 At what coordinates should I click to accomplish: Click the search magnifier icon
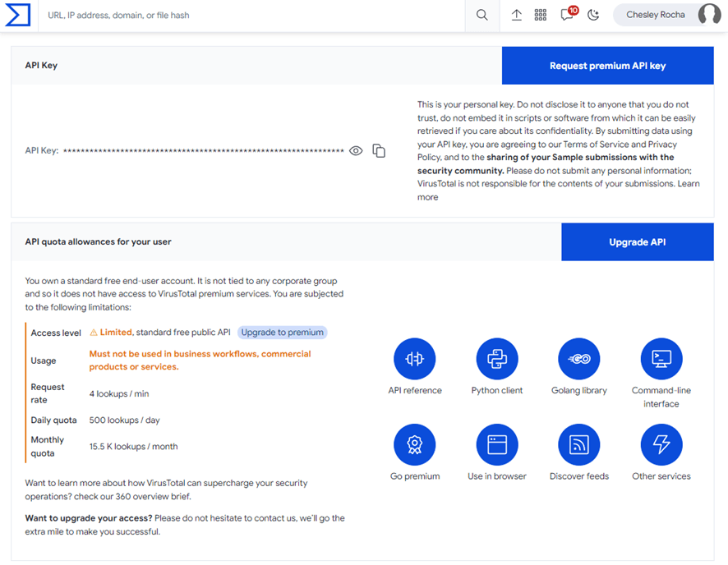click(x=482, y=15)
